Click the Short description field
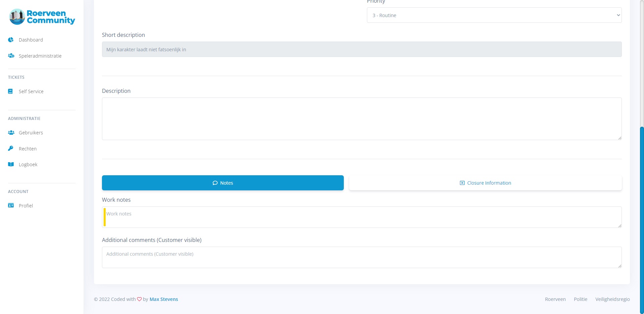This screenshot has height=314, width=644. coord(362,50)
